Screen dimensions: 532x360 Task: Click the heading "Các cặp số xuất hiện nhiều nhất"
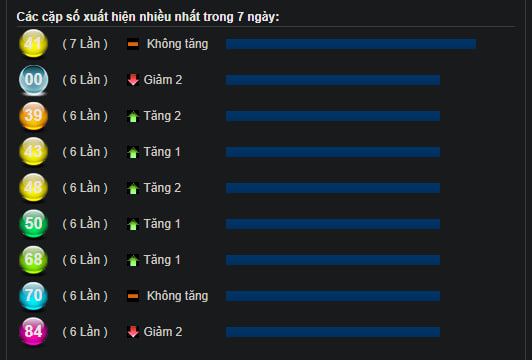pos(109,17)
